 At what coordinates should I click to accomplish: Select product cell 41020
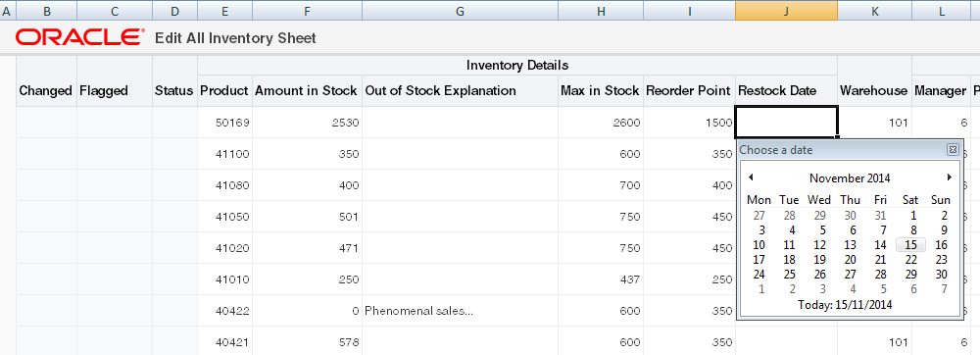(225, 248)
